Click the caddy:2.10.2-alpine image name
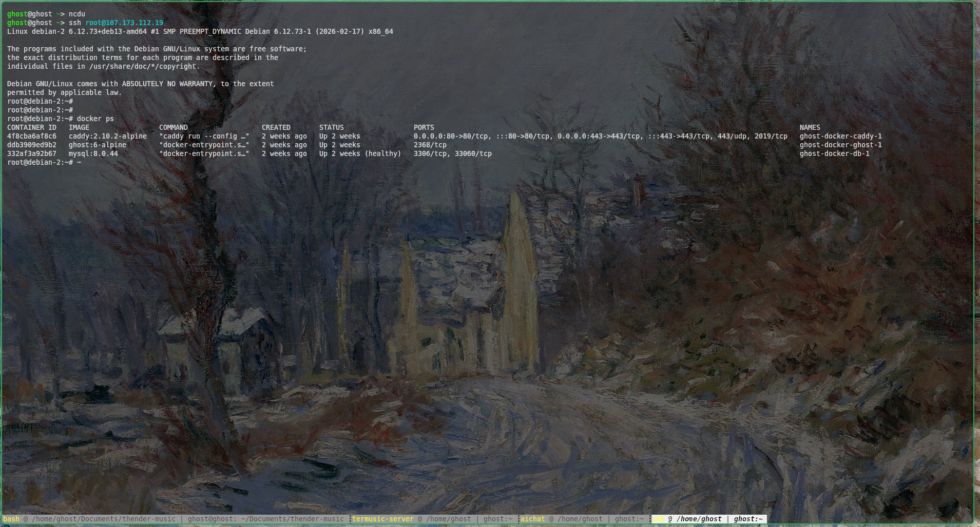Screen dimensions: 980x527 108,136
